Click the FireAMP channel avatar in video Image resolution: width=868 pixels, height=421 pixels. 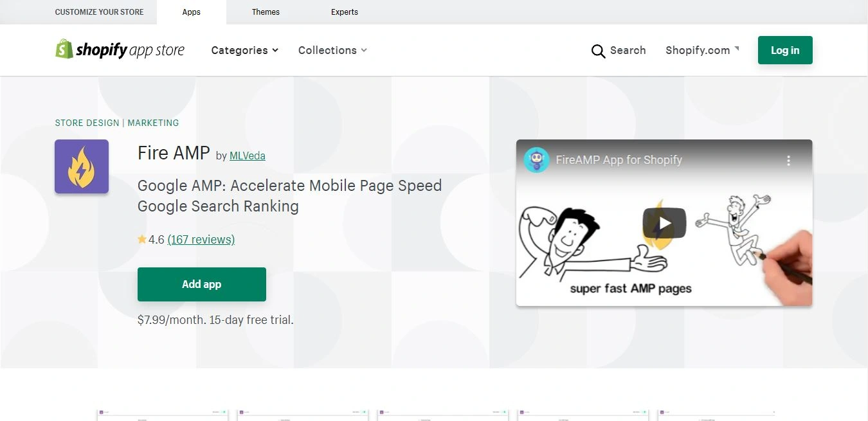point(536,160)
